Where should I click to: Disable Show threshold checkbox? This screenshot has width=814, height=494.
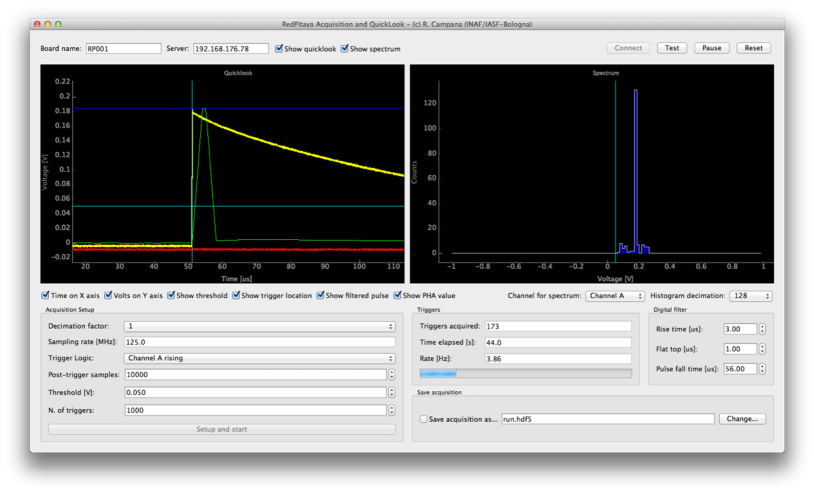pos(171,296)
